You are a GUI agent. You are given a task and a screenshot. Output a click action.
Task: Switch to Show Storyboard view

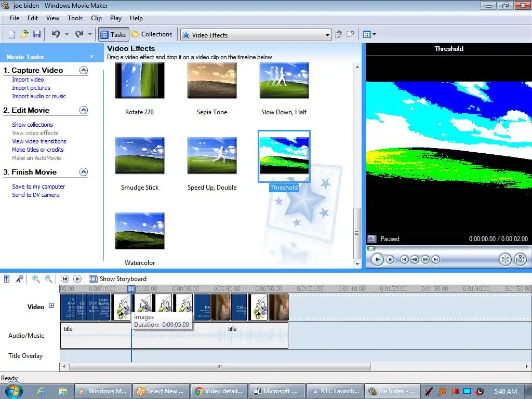(x=118, y=279)
